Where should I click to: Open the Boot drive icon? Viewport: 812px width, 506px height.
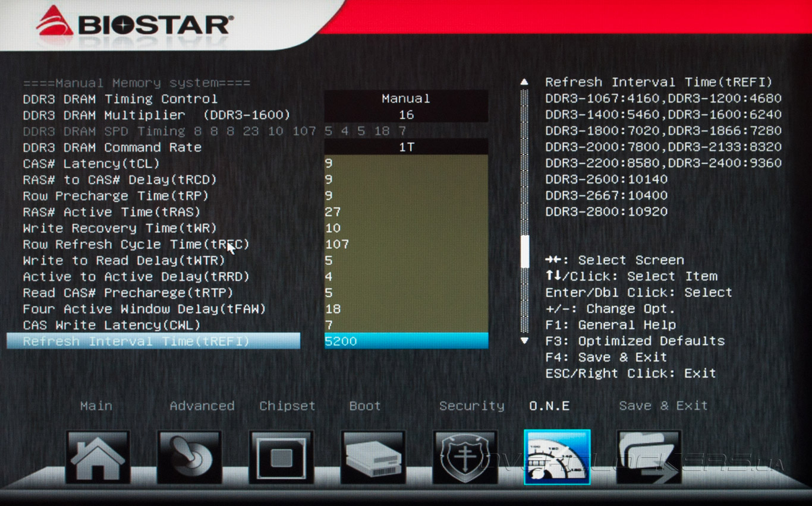373,457
